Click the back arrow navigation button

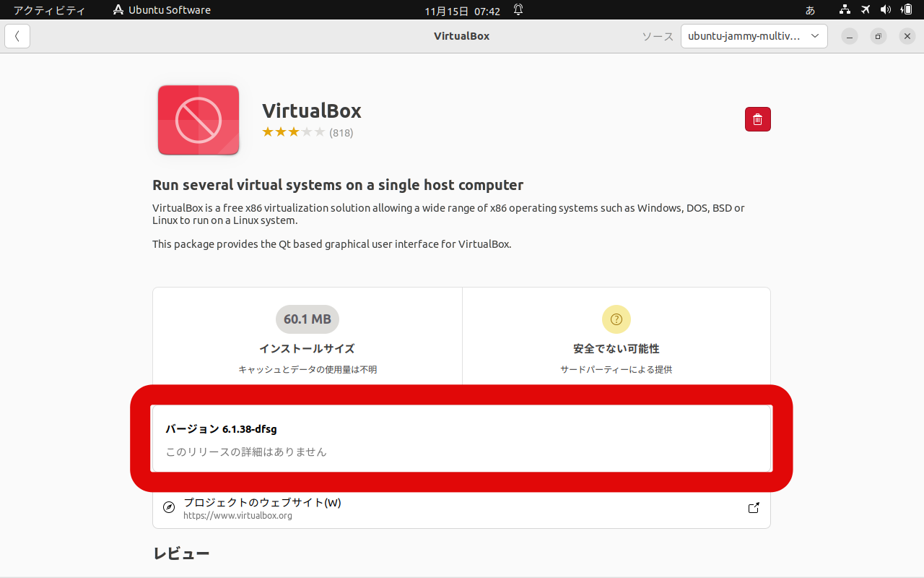(17, 35)
